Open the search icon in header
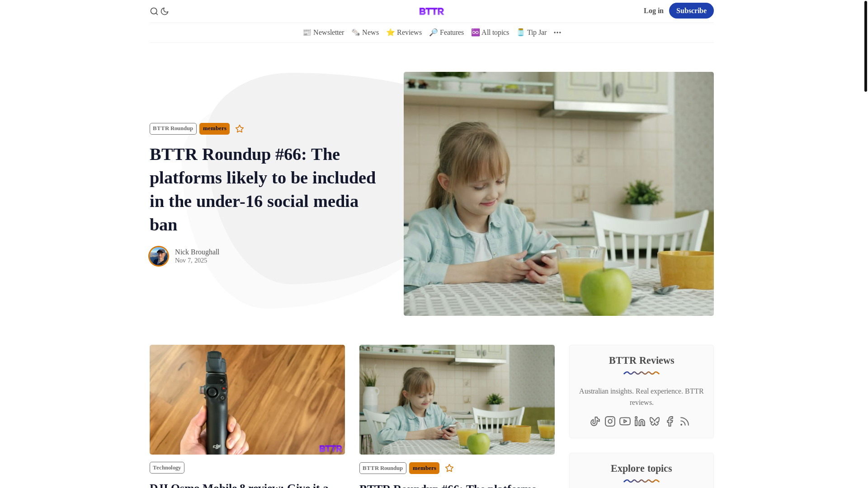Screen dimensions: 868x488 [x=154, y=11]
